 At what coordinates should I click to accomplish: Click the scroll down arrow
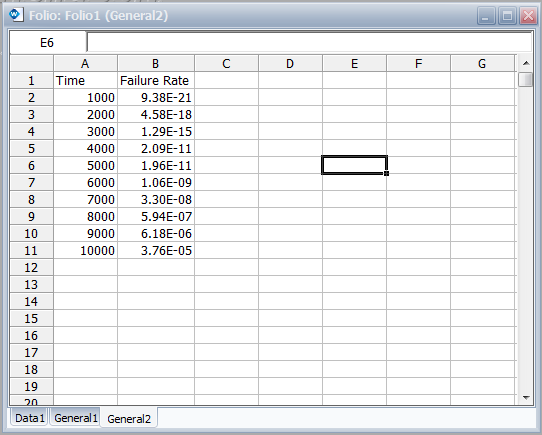click(526, 398)
